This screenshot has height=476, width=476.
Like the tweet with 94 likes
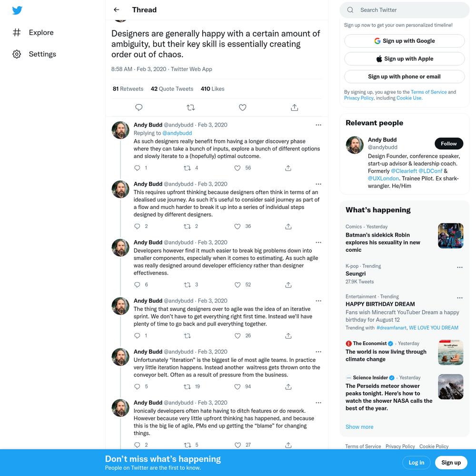238,387
